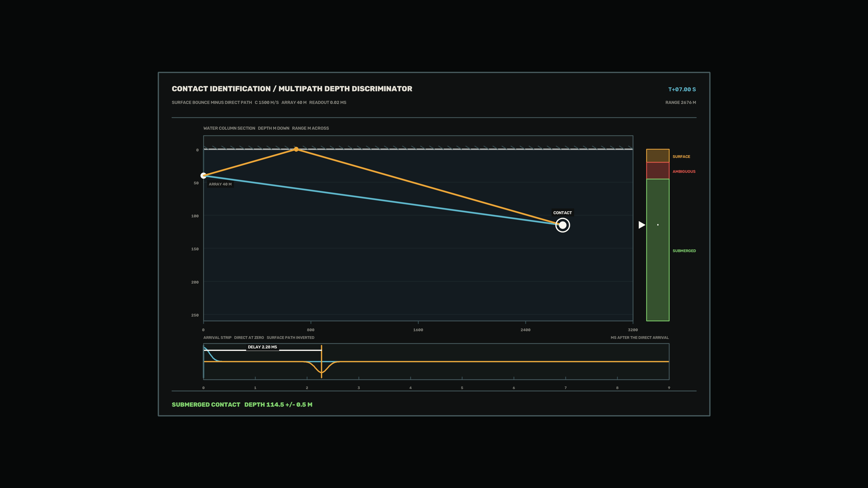The height and width of the screenshot is (488, 868).
Task: Click the red AMBIGUOUS legend label
Action: click(x=684, y=171)
